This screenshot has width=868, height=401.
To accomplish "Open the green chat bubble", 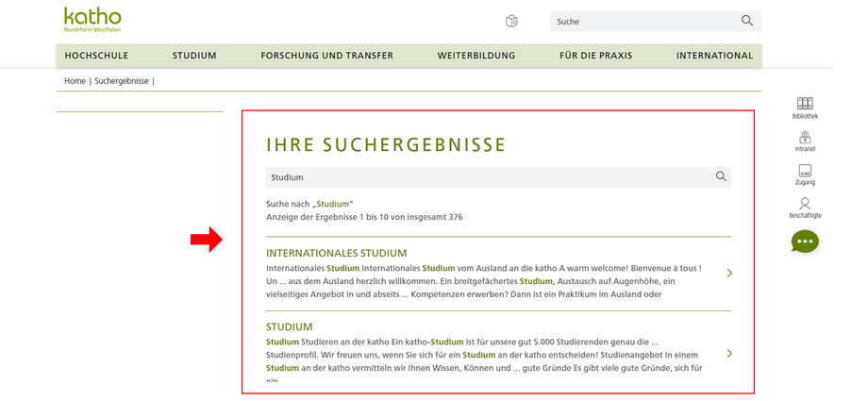I will (x=805, y=242).
